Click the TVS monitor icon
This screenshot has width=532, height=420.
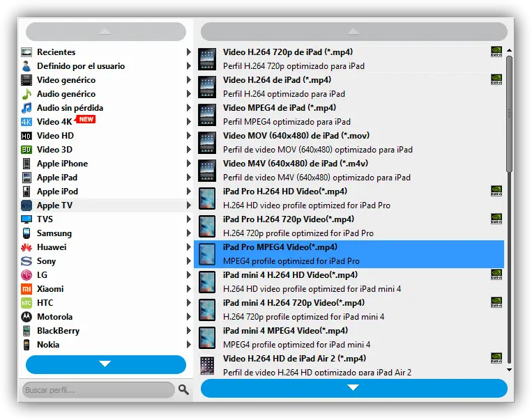point(26,219)
